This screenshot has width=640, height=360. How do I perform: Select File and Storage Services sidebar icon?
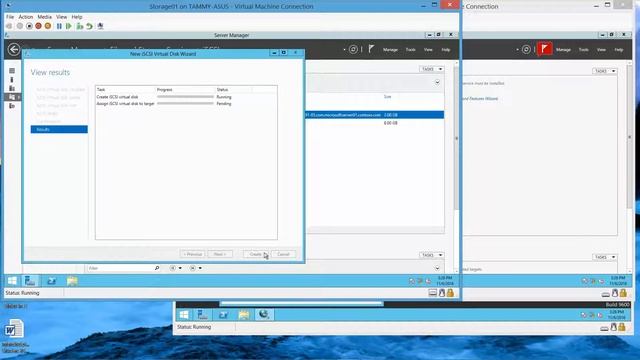12,97
